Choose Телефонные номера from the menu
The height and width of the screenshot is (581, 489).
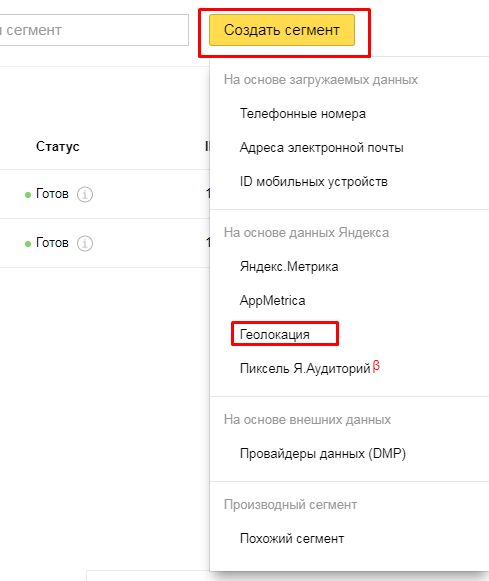pyautogui.click(x=303, y=113)
